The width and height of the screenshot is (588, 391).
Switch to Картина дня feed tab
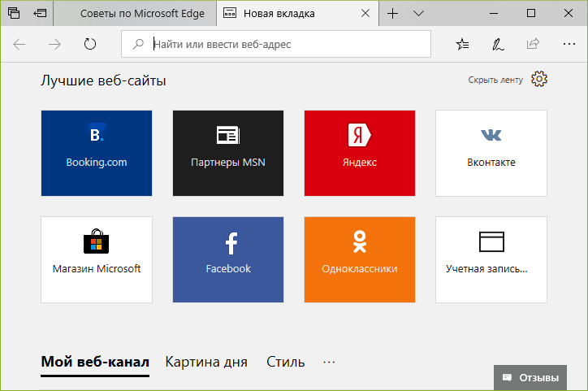coord(206,362)
